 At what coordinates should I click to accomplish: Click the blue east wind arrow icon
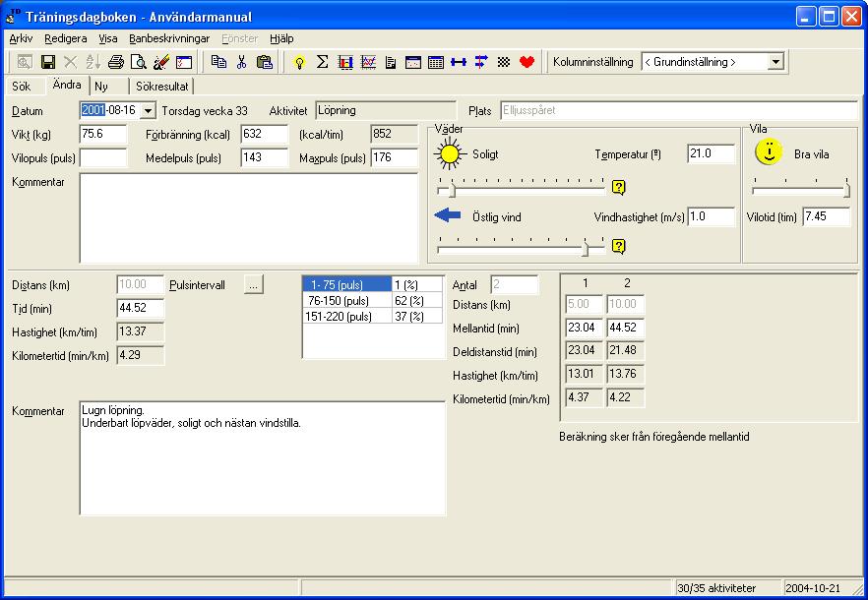click(448, 215)
